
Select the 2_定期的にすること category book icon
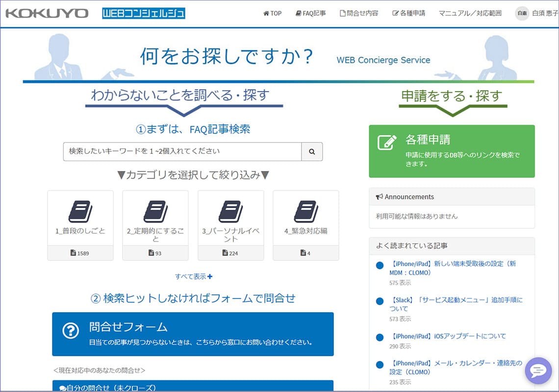(155, 212)
